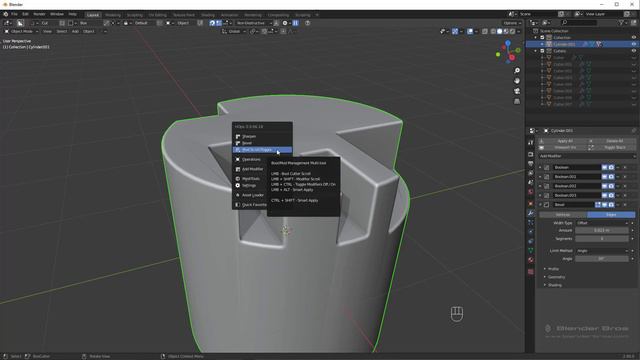Viewport: 640px width, 360px height.
Task: Select solid viewport shading mode icon
Action: pyautogui.click(x=499, y=31)
